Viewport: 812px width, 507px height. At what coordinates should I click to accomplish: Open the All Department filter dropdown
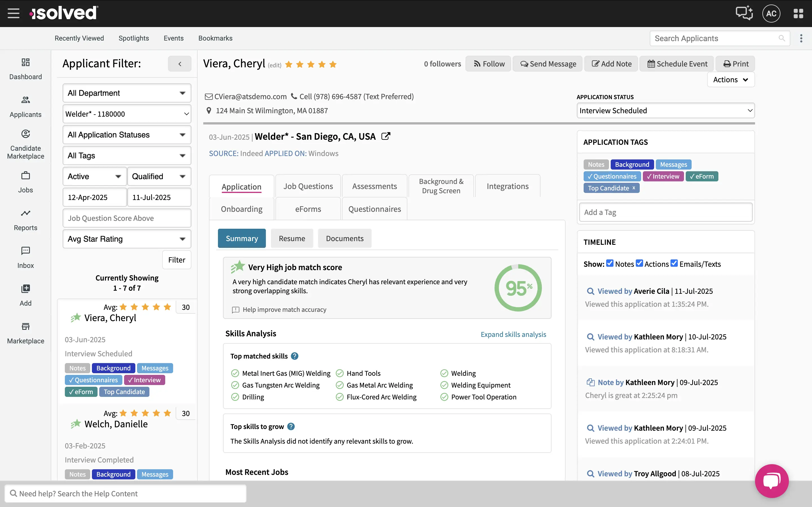pos(127,93)
